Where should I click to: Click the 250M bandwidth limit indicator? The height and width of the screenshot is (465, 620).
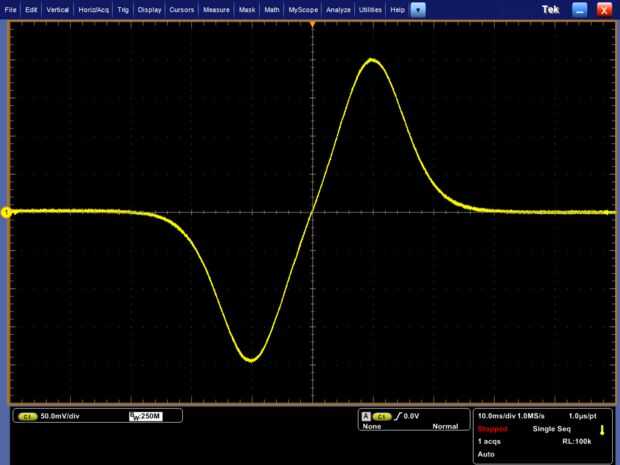146,416
